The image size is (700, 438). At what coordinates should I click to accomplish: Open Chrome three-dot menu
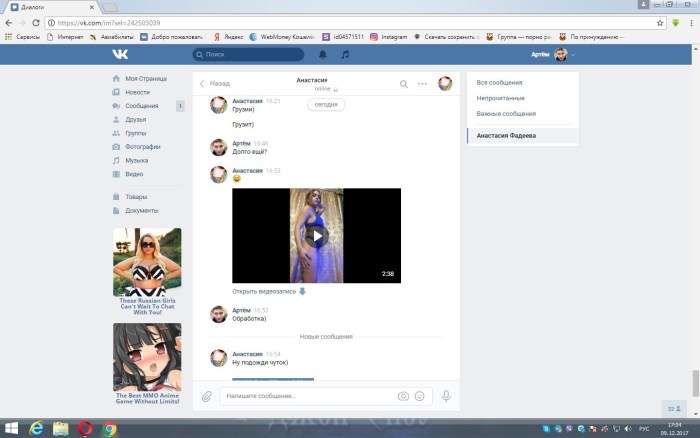687,22
